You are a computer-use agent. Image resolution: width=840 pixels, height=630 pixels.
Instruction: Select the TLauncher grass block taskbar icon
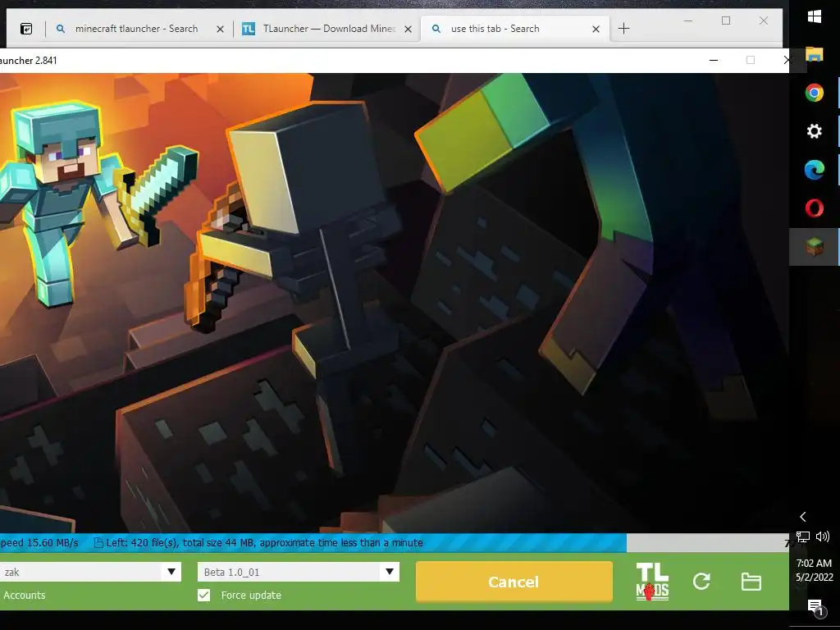click(x=815, y=246)
